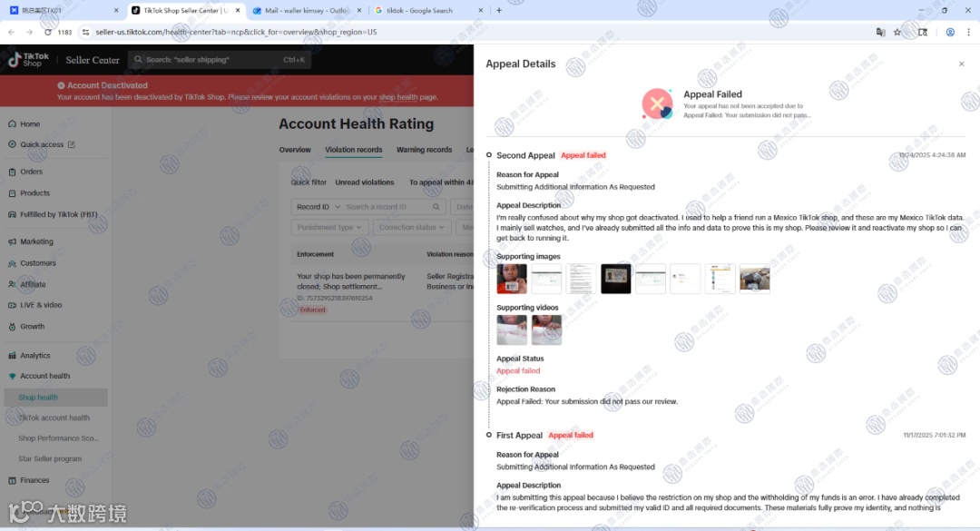Click the search magnifier in Seller Center bar
Viewport: 980px width, 531px height.
138,60
